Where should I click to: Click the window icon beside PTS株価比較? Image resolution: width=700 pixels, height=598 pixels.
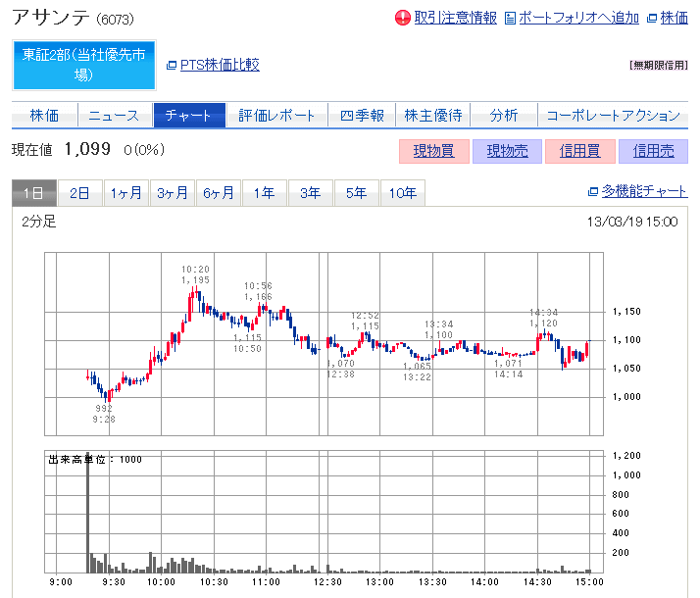click(172, 66)
